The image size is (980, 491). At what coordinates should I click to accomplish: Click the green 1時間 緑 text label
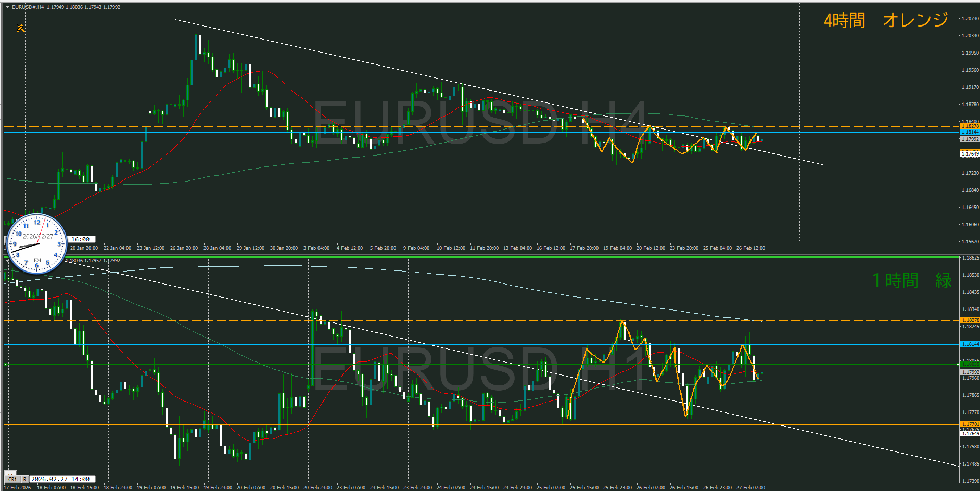[912, 281]
